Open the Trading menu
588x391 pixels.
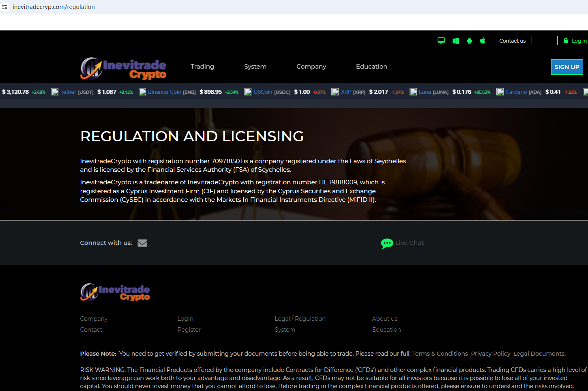[202, 67]
